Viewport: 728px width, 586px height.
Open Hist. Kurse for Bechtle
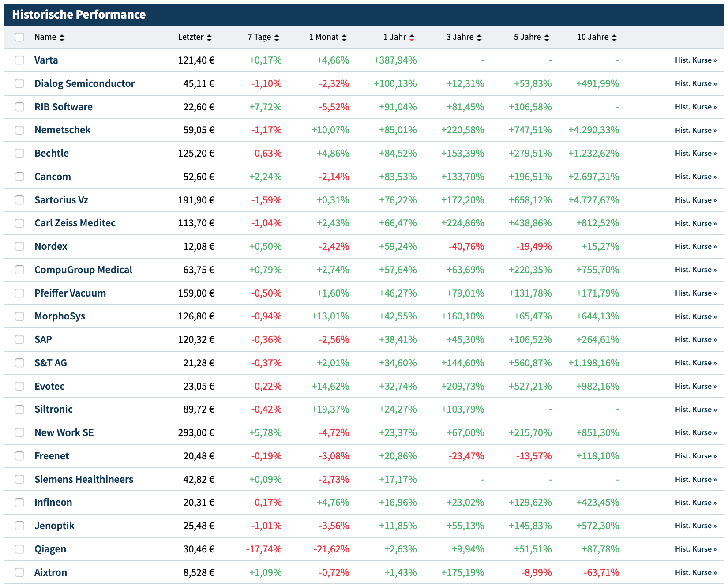[x=695, y=153]
